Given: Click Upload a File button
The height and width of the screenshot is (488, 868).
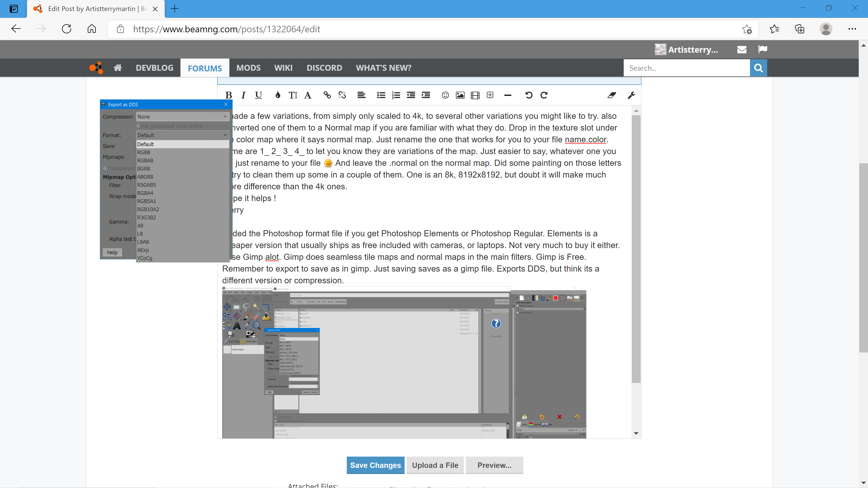Looking at the screenshot, I should point(435,465).
